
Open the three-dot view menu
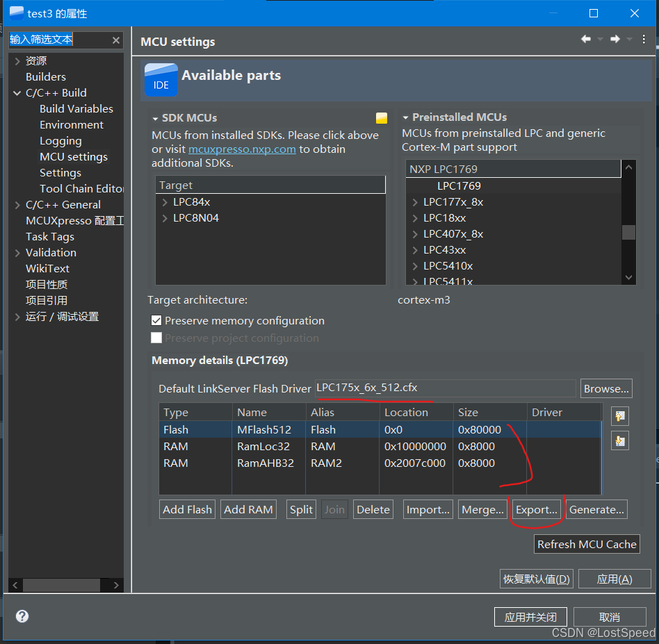[x=644, y=39]
